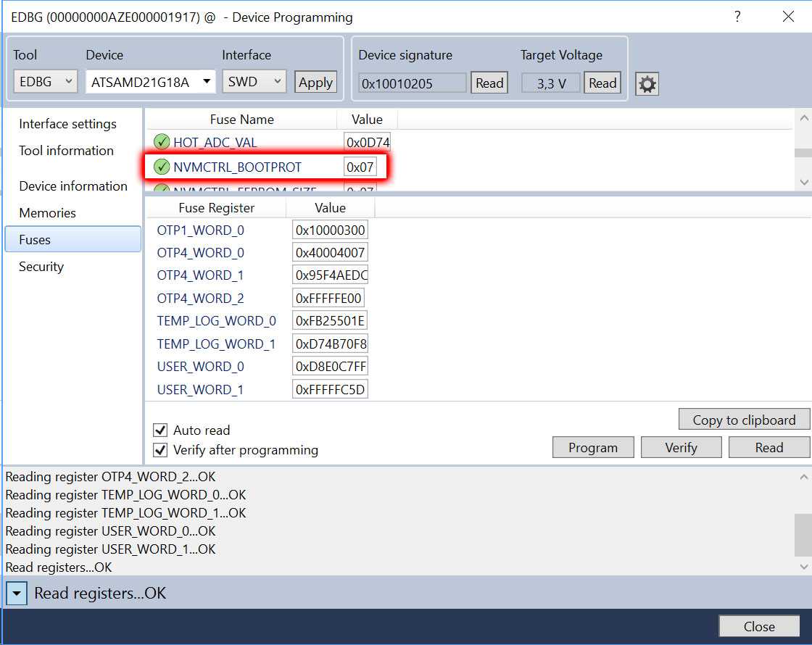
Task: Click the green check beside NVMCTRL_BOOTPROT
Action: tap(162, 167)
